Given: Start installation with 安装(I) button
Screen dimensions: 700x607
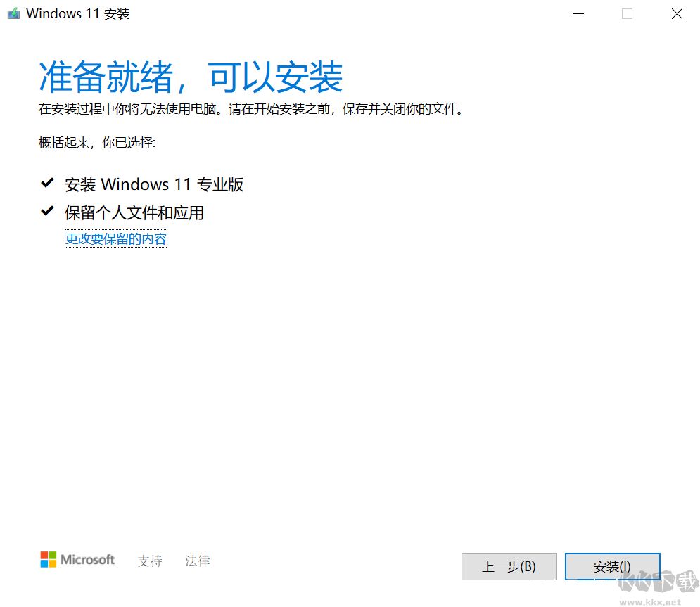Looking at the screenshot, I should [x=612, y=566].
